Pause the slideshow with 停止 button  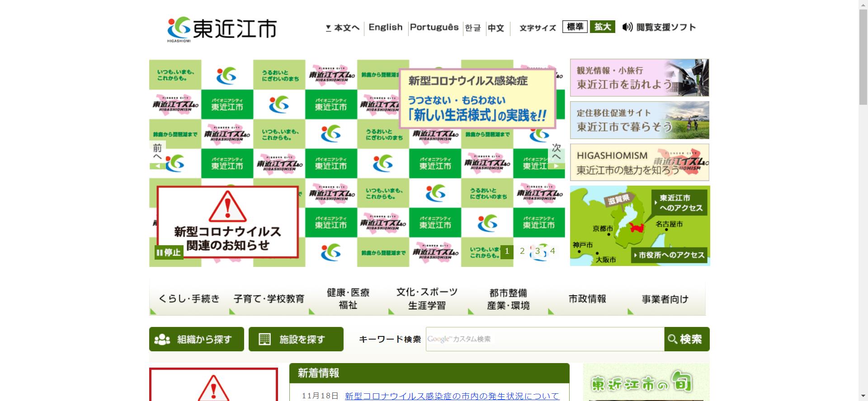(169, 252)
